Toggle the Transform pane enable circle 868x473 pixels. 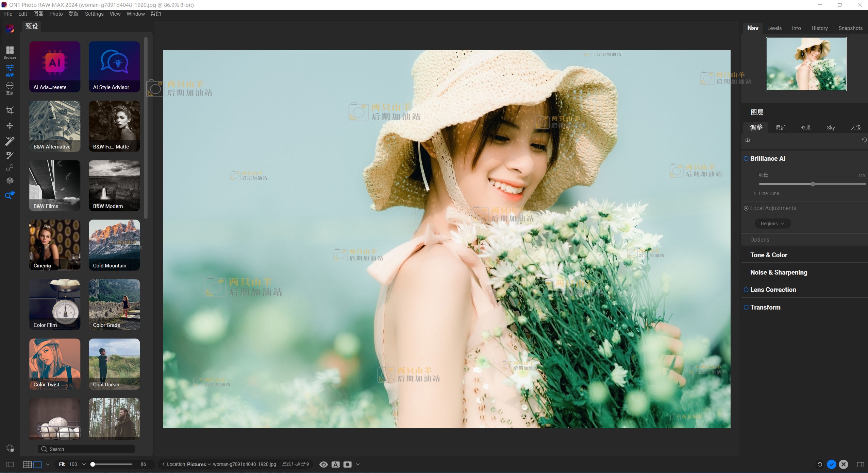[x=746, y=307]
